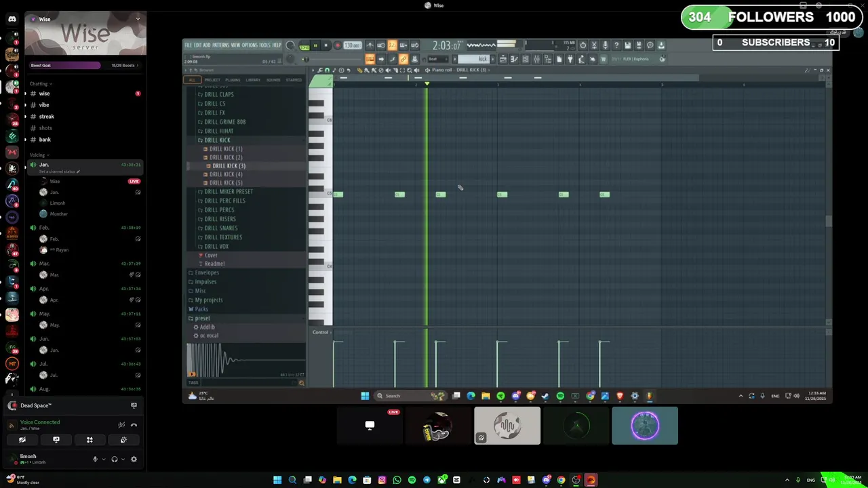Click the FL Studio record button
The image size is (868, 488).
[x=338, y=45]
